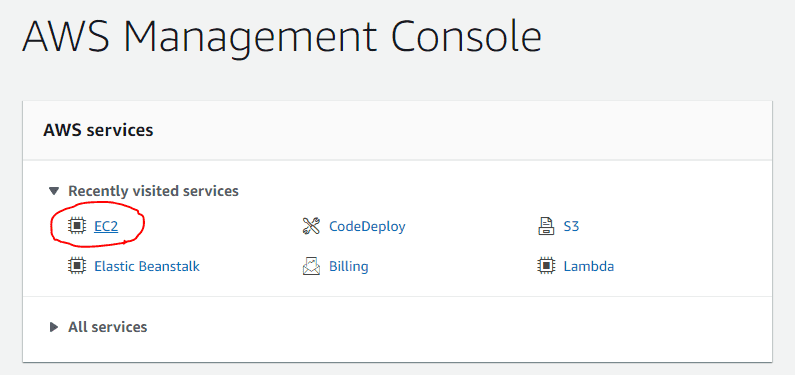Click the Lambda chip icon
The image size is (795, 375).
pos(546,266)
